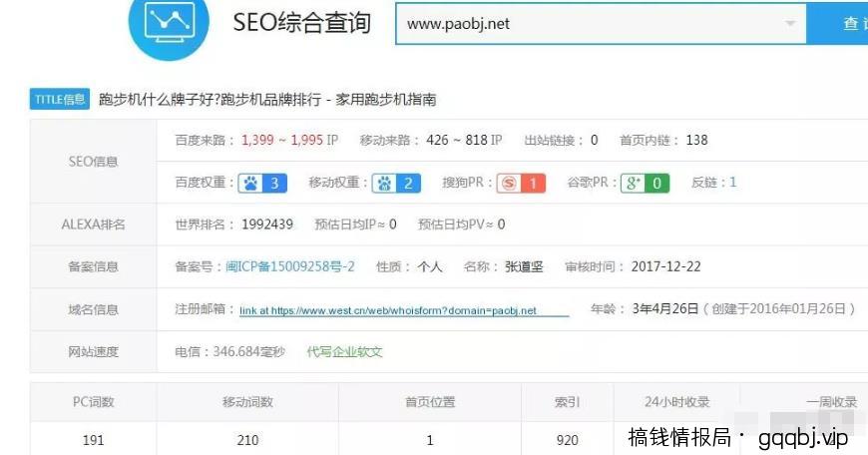Click the ALEXA排名 row label
The image size is (868, 455).
tap(93, 225)
